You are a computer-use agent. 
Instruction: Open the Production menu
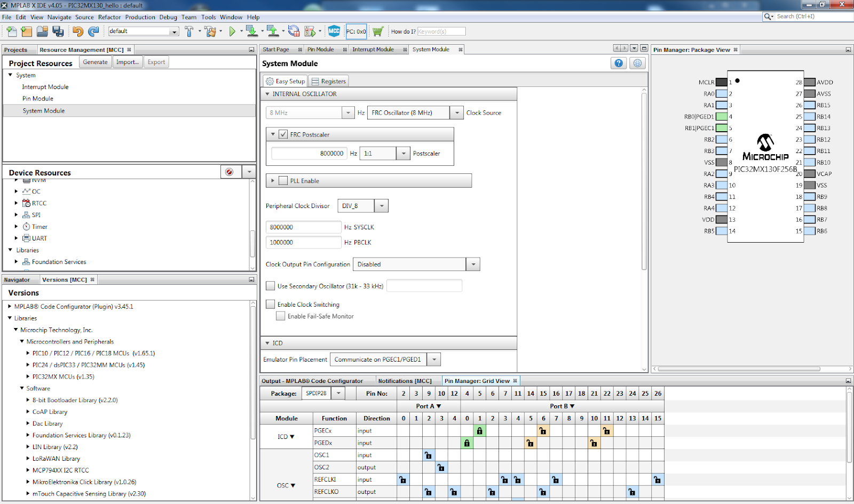140,17
